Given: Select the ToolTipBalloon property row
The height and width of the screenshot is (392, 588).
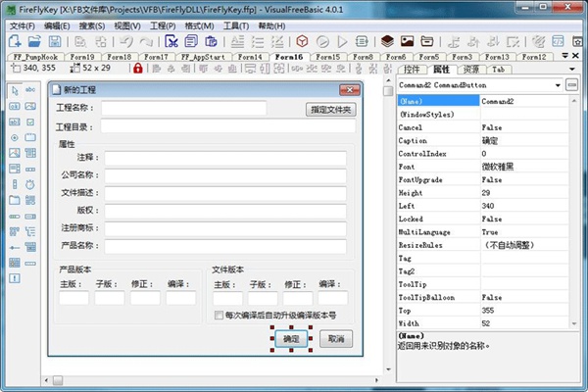Looking at the screenshot, I should point(483,298).
